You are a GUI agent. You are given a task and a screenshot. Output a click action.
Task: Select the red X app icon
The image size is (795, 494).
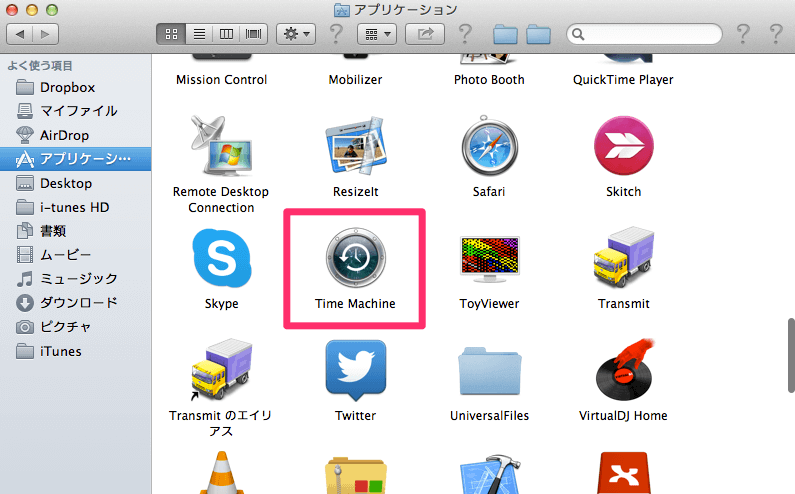tap(624, 473)
